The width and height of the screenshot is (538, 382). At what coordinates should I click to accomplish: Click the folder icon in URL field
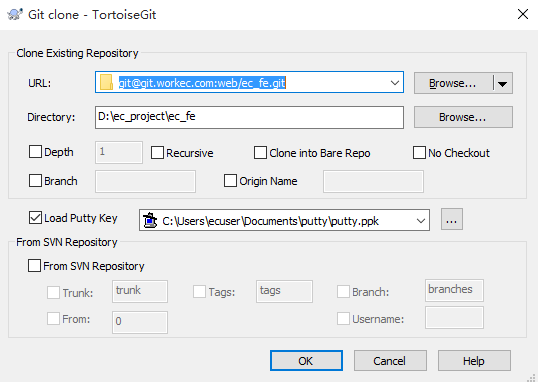point(106,82)
